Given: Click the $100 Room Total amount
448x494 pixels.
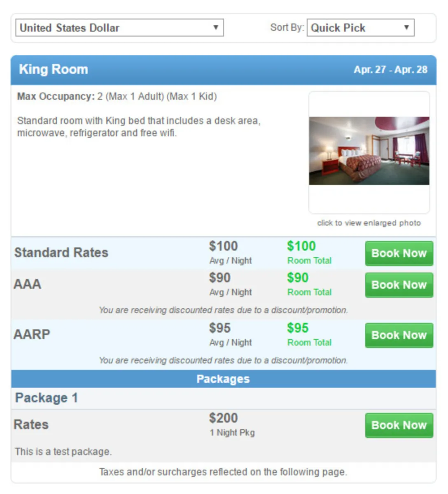Looking at the screenshot, I should point(301,246).
